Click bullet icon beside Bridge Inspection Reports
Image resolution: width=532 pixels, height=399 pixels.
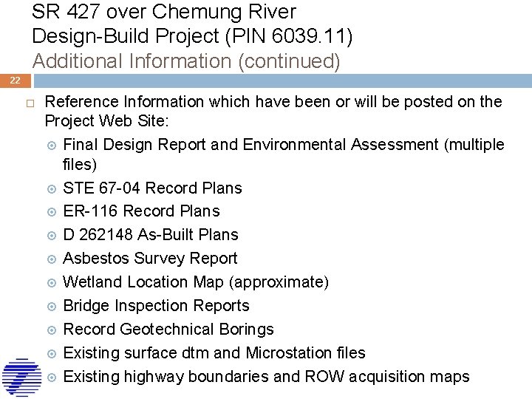pyautogui.click(x=52, y=307)
